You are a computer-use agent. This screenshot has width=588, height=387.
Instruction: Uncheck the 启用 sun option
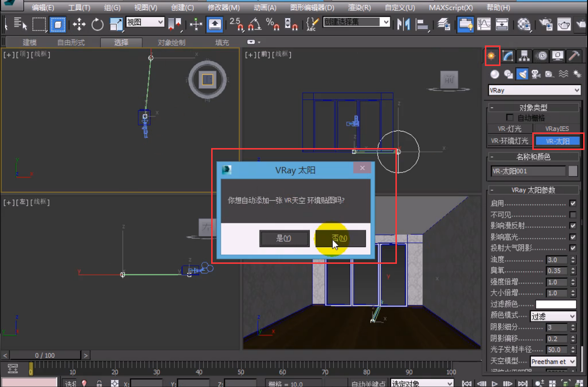pyautogui.click(x=573, y=203)
